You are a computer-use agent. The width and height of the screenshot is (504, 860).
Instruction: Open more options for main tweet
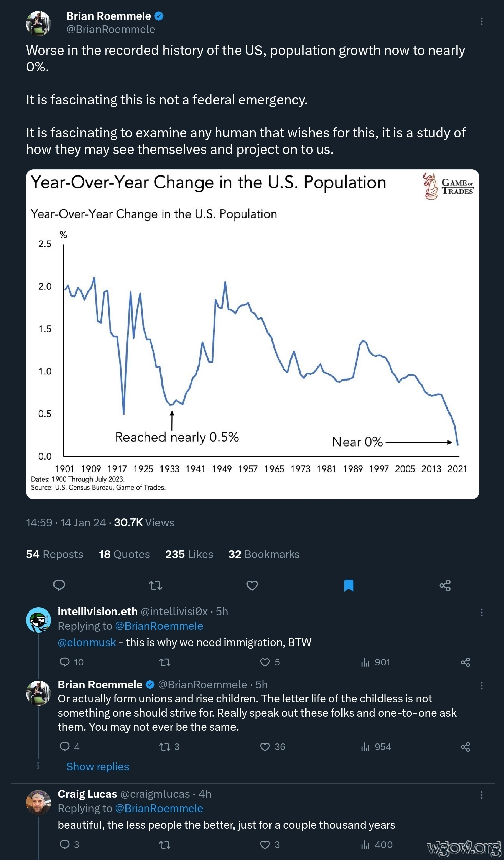[x=481, y=21]
